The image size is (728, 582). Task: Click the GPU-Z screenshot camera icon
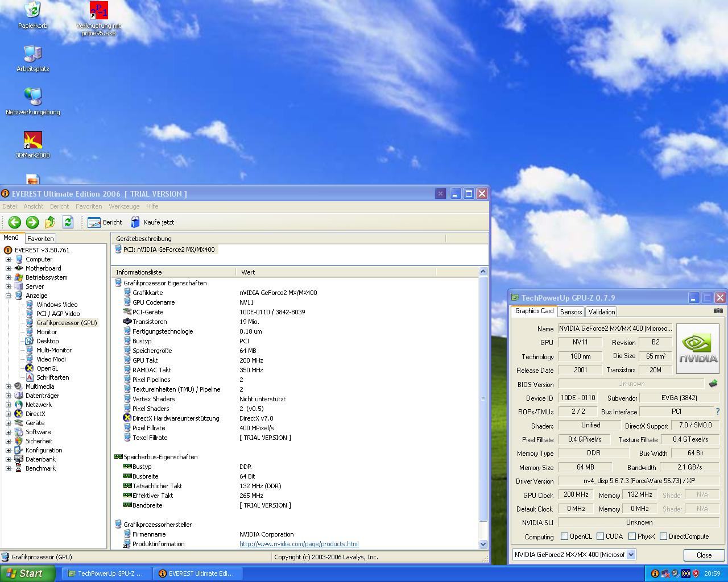718,311
